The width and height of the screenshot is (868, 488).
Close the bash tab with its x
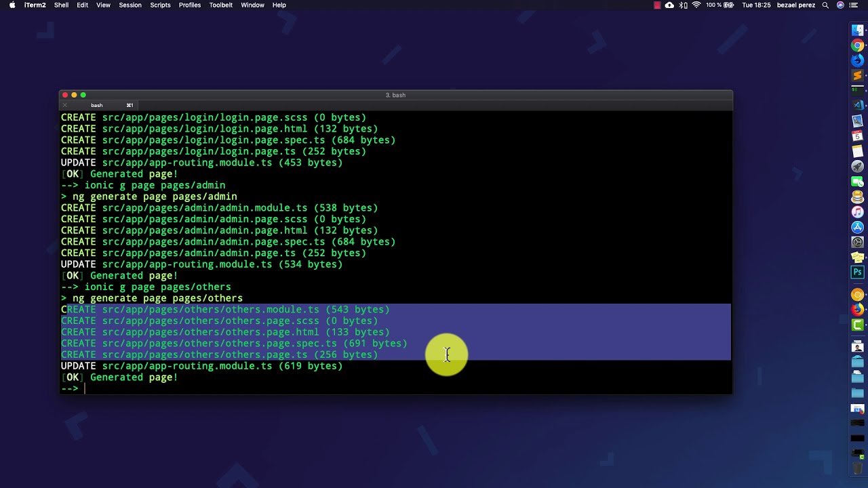pyautogui.click(x=65, y=105)
